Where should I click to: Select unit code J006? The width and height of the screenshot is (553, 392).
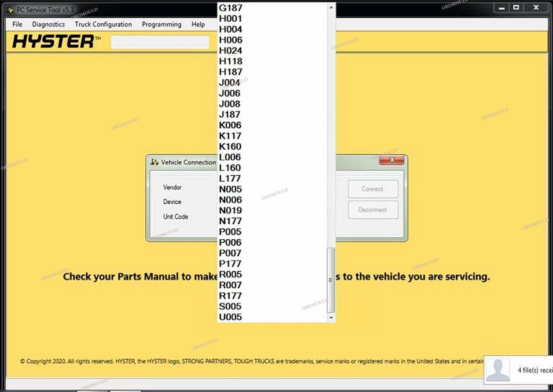point(272,93)
